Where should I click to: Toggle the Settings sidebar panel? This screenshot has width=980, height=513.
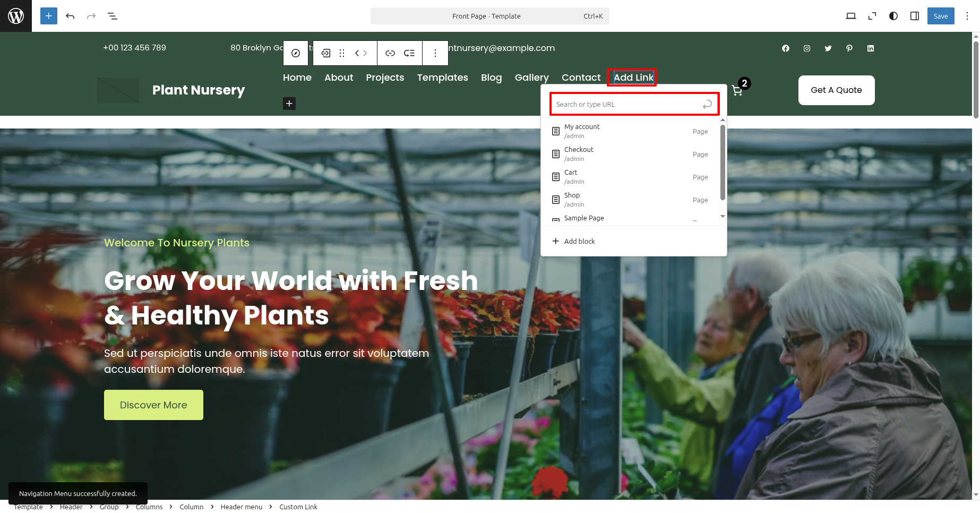point(915,16)
